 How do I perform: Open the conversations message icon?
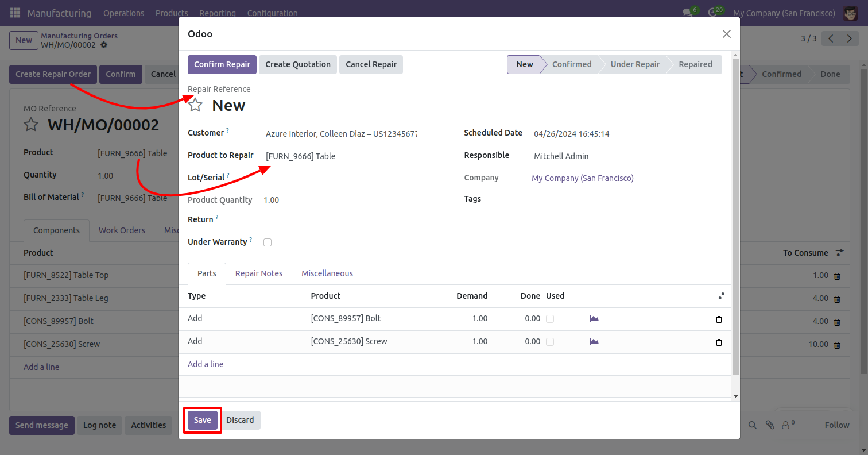687,13
